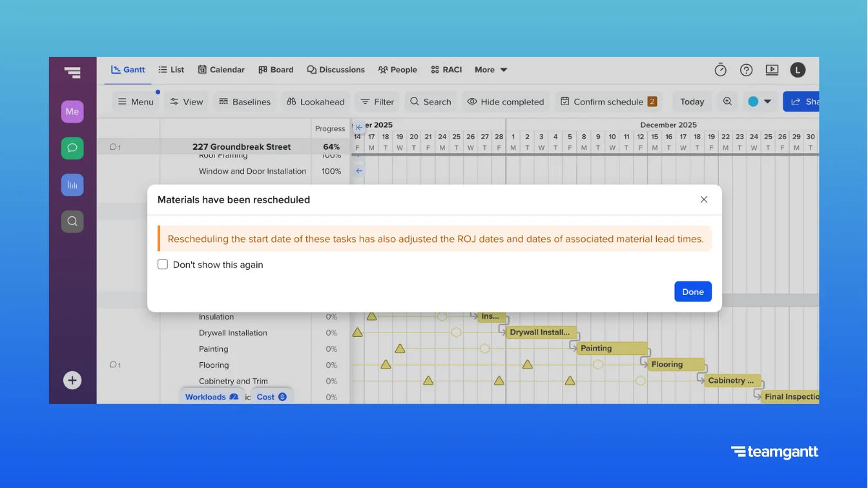Open the chat icon in the purple sidebar
Viewport: 868px width, 488px height.
click(x=72, y=148)
